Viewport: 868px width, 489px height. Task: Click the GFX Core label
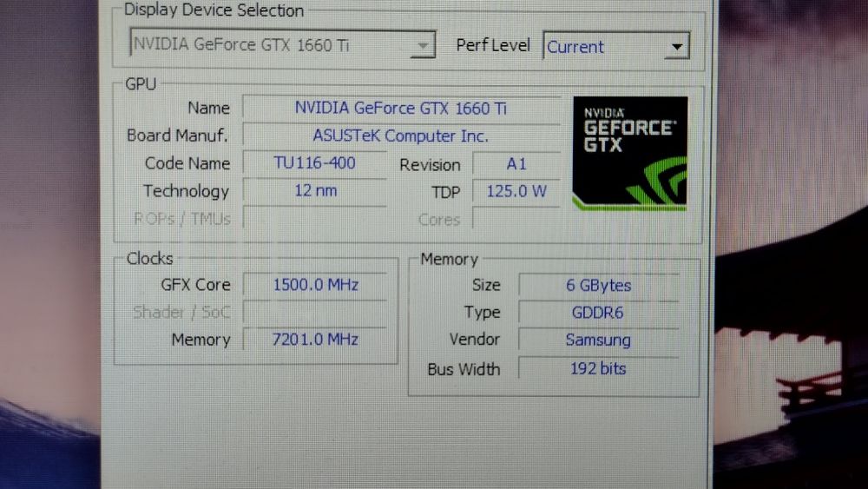(x=195, y=285)
